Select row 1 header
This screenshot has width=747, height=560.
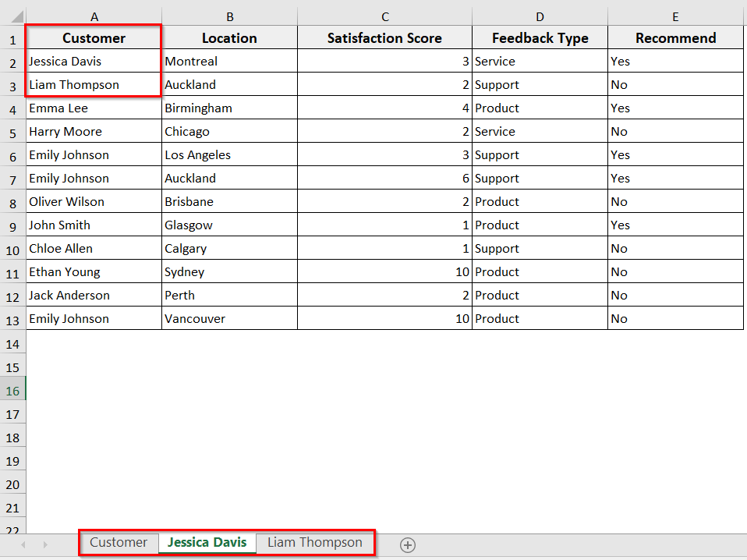coord(12,37)
